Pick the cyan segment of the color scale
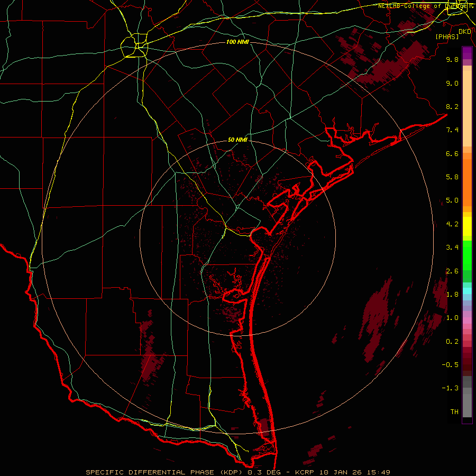This screenshot has height=476, width=476. click(467, 291)
